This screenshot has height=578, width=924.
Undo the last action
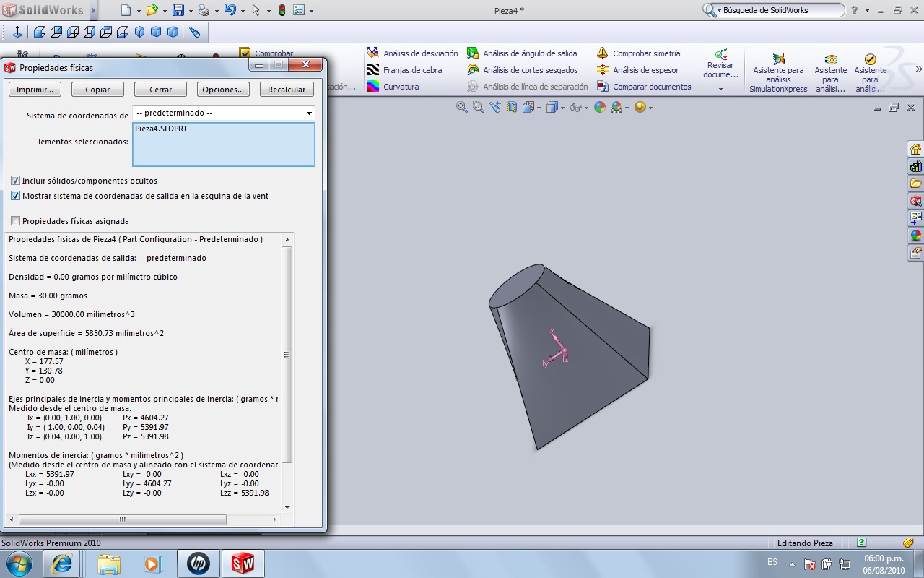coord(230,10)
